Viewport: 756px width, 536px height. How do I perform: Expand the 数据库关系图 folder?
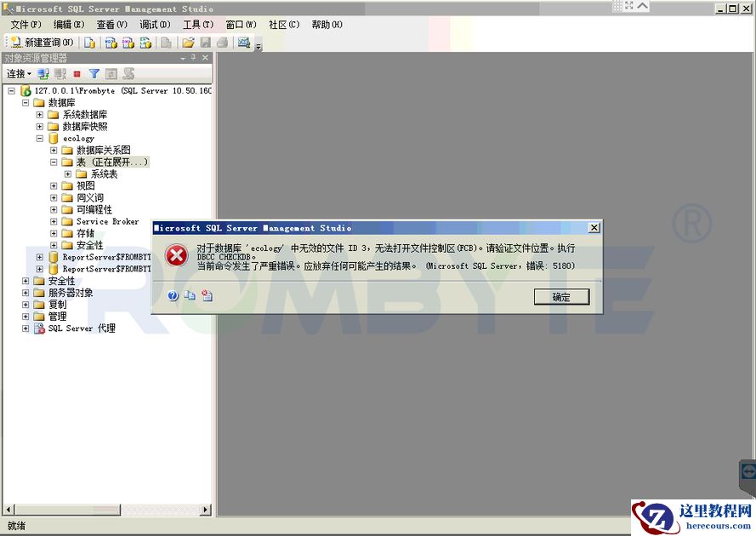coord(54,150)
